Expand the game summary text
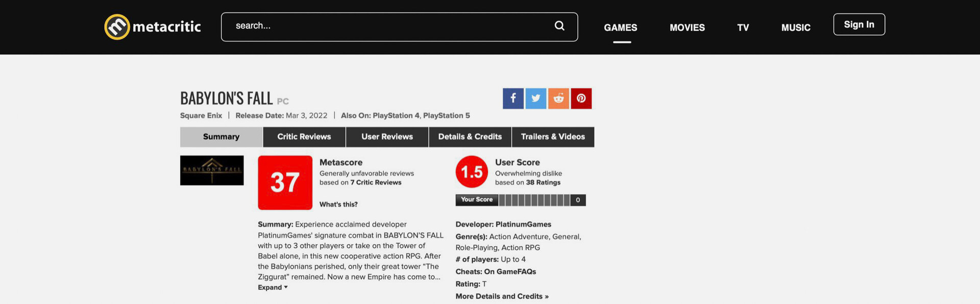980x304 pixels. (273, 288)
